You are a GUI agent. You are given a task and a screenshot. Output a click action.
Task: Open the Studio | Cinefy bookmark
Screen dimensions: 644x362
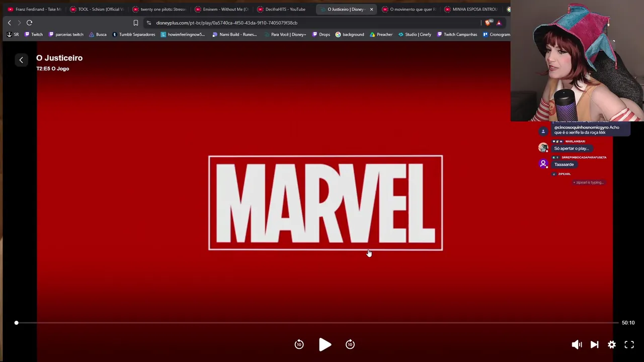click(415, 35)
